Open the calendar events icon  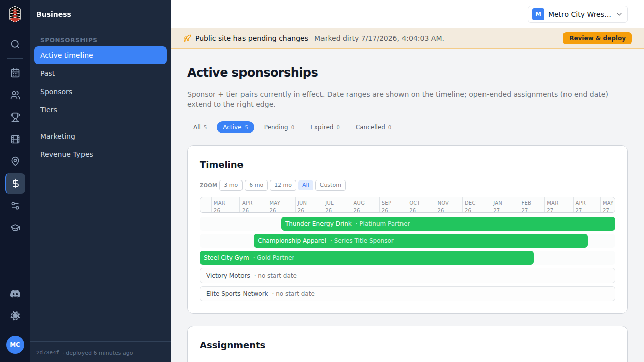point(15,73)
